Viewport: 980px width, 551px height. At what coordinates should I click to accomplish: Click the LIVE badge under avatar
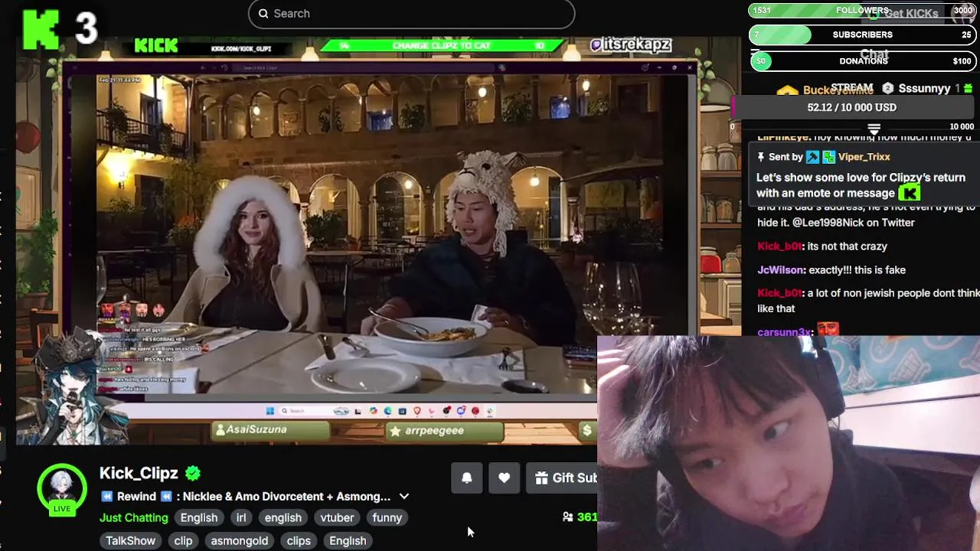click(62, 509)
